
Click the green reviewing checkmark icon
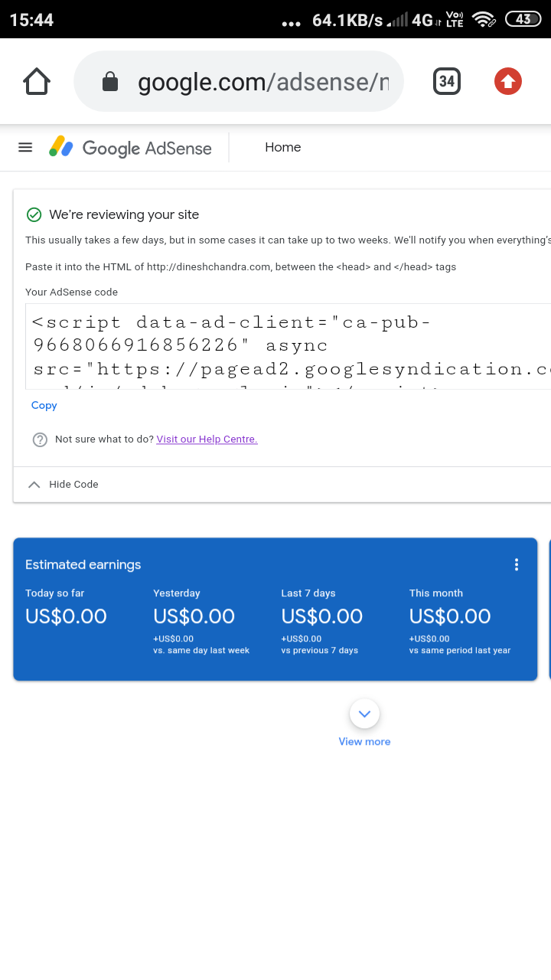[x=34, y=214]
